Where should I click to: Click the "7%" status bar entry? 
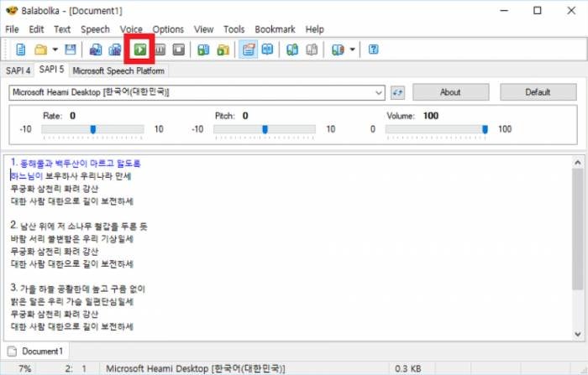coord(24,368)
